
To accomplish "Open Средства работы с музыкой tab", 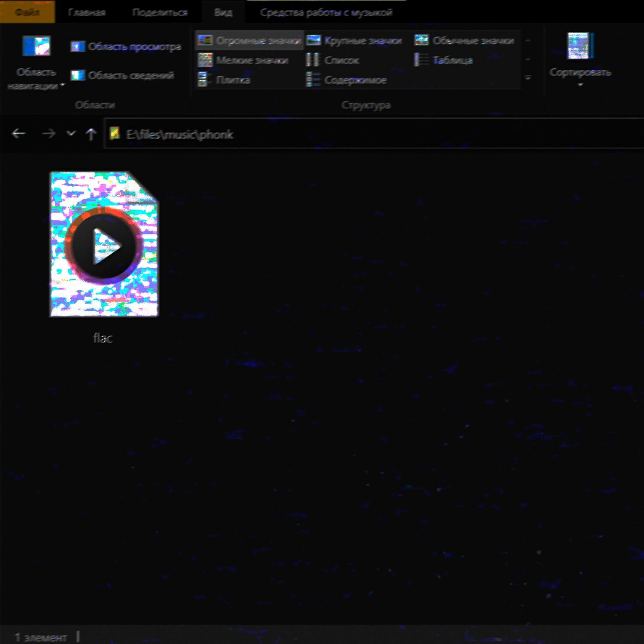I will 326,12.
